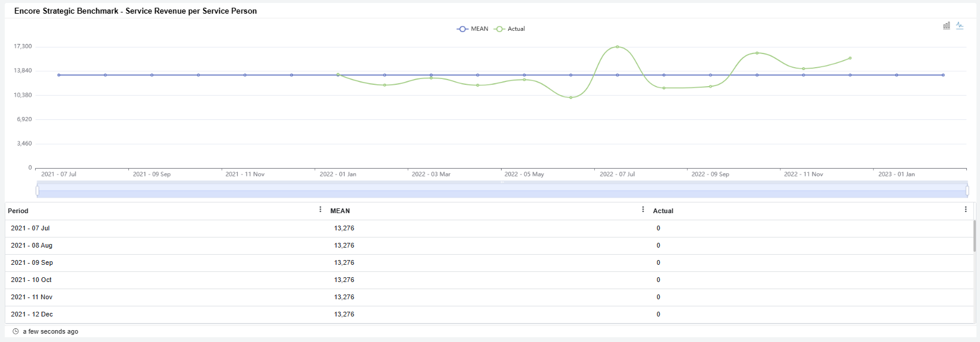
Task: Open Actual column options menu
Action: click(966, 210)
